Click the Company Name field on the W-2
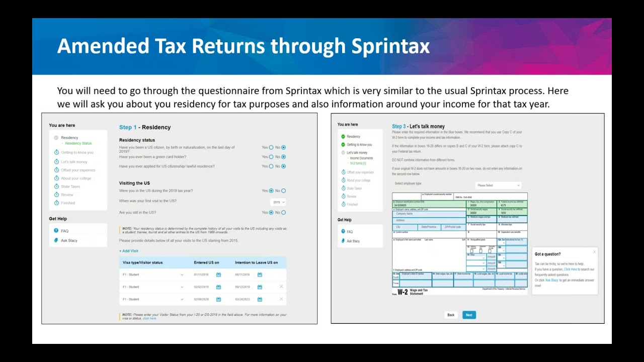The width and height of the screenshot is (644, 362). click(x=429, y=214)
